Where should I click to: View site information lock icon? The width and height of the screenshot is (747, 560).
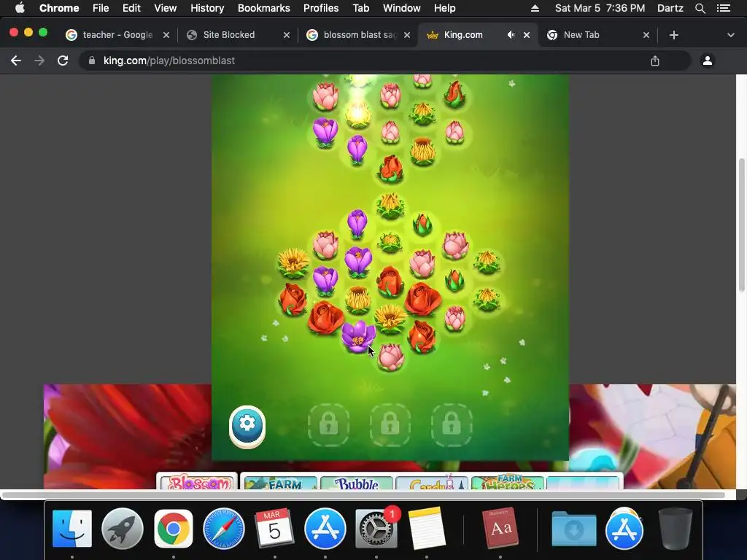tap(92, 61)
